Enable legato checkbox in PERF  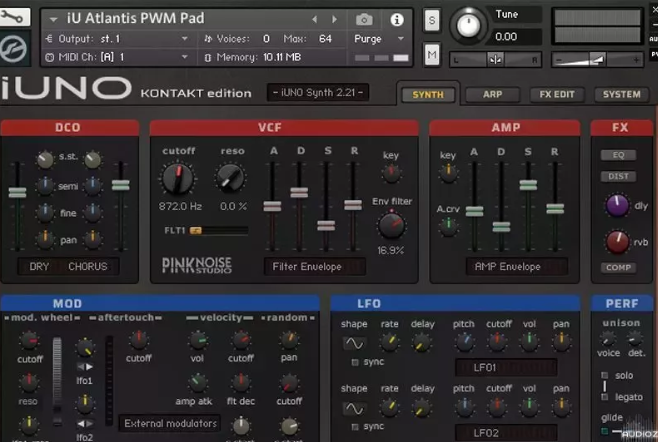coord(605,397)
